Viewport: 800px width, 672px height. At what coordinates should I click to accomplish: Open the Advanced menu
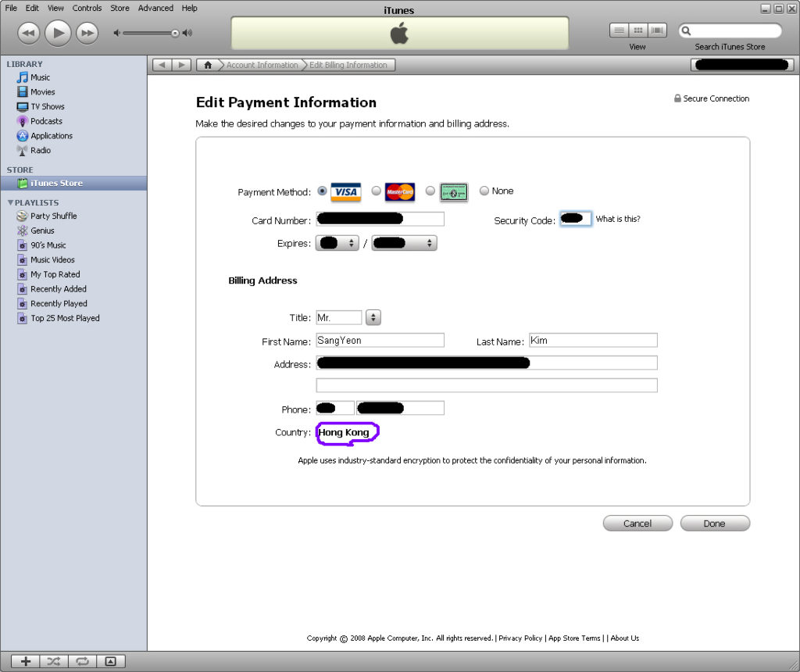pos(155,8)
